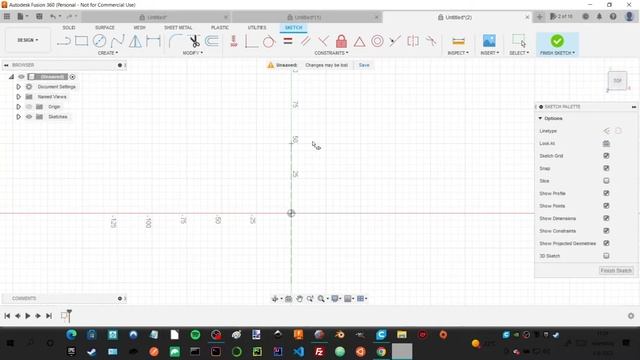This screenshot has height=360, width=640.
Task: Select the Line sketch tool
Action: (64, 41)
